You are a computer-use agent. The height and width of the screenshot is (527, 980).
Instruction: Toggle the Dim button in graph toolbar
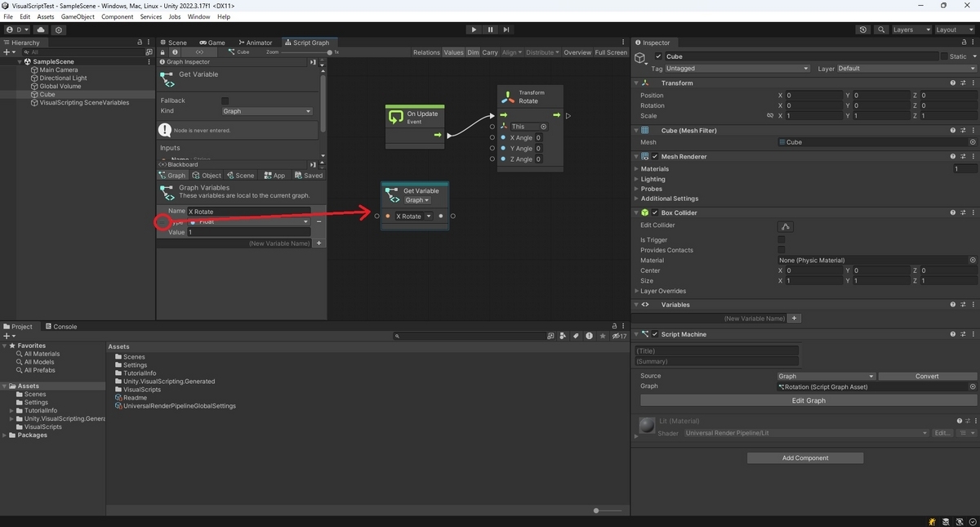coord(473,52)
